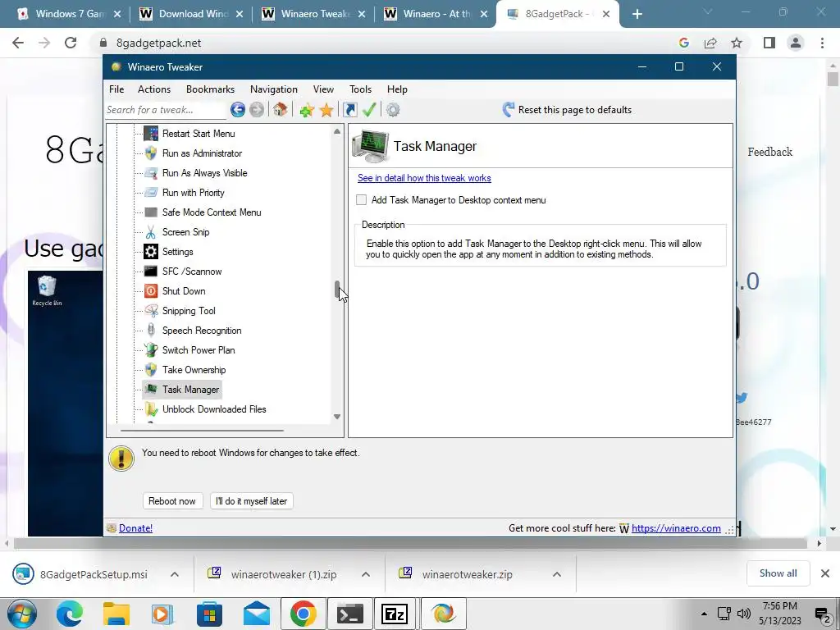Add bookmark with the green plus star icon
Viewport: 840px width, 630px height.
(307, 110)
